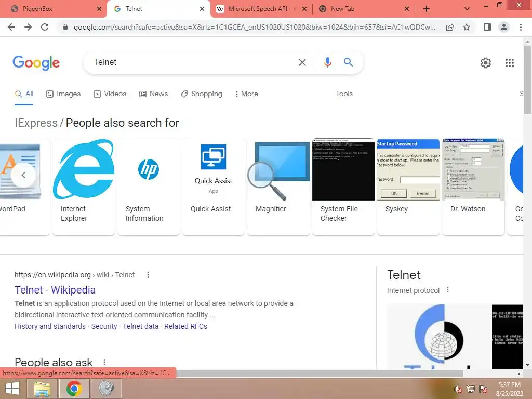
Task: Click the speaker app taskbar icon
Action: (x=106, y=389)
